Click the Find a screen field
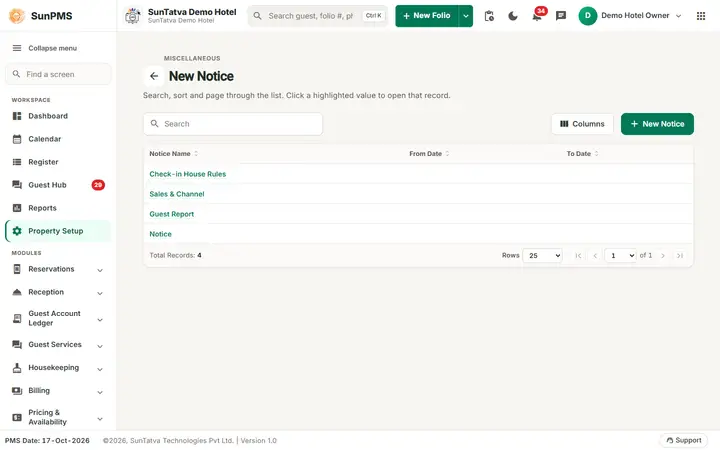 pyautogui.click(x=58, y=74)
